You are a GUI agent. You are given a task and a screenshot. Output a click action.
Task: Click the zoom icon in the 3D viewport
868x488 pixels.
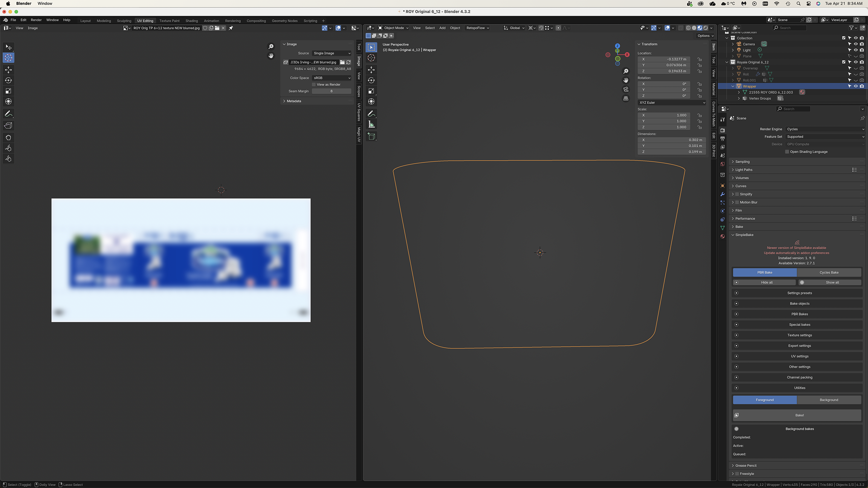point(626,71)
